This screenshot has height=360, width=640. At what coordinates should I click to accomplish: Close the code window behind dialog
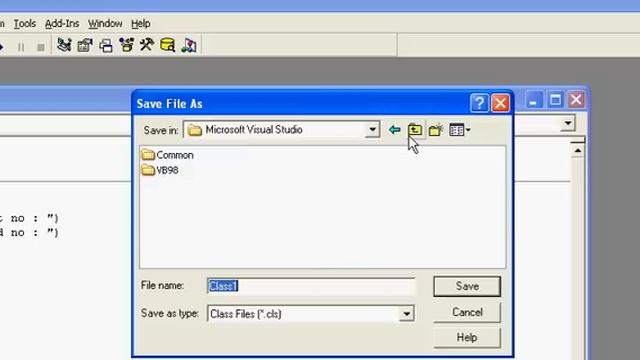(576, 100)
